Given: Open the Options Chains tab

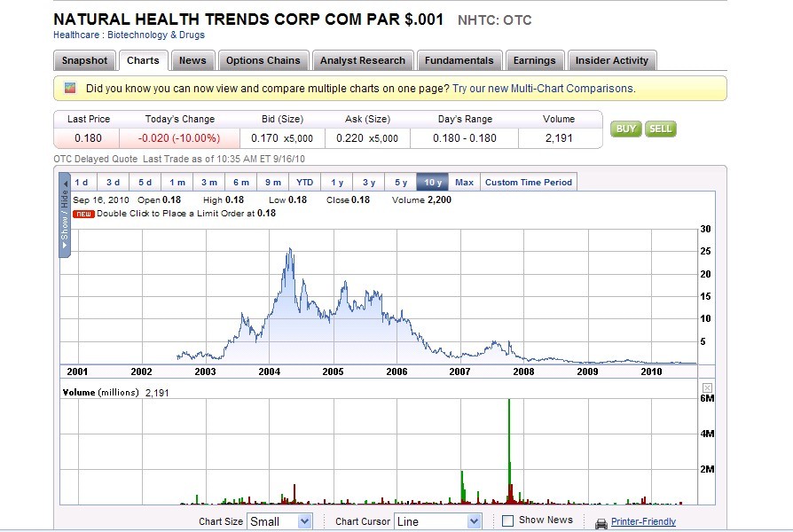Looking at the screenshot, I should 263,60.
